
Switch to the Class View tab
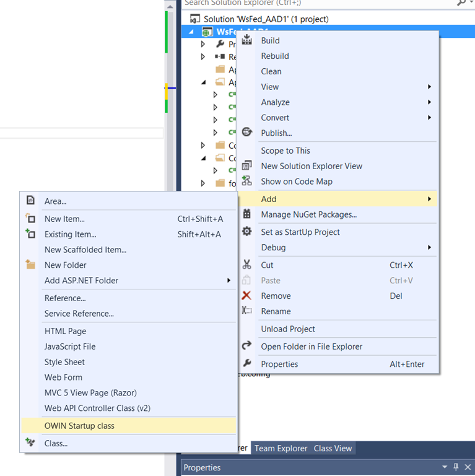point(333,448)
